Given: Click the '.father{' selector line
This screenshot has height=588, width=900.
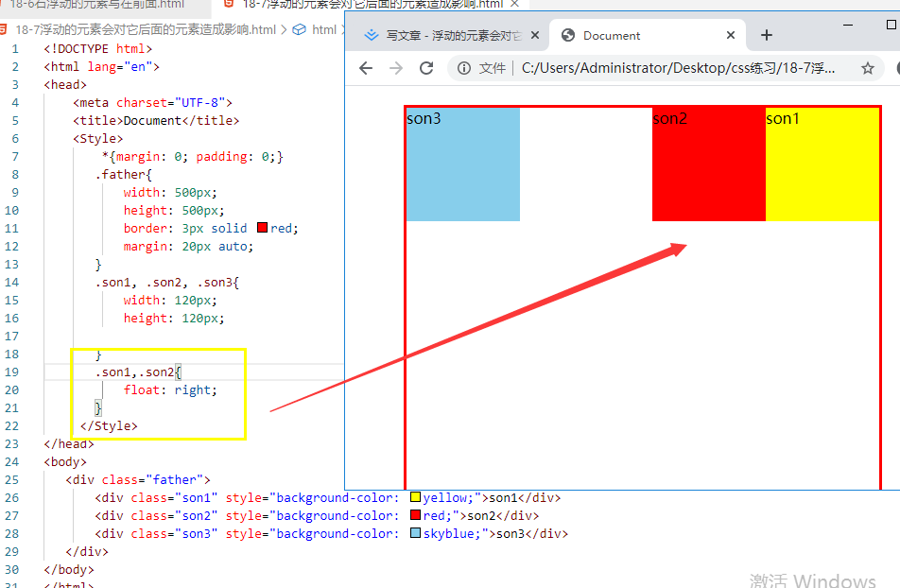Looking at the screenshot, I should (124, 175).
